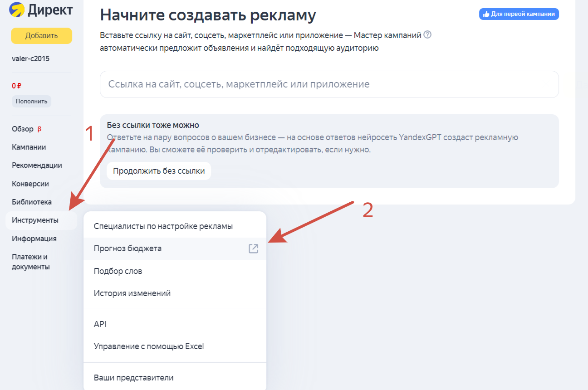Click the Пополнить button
The width and height of the screenshot is (588, 390).
[31, 101]
